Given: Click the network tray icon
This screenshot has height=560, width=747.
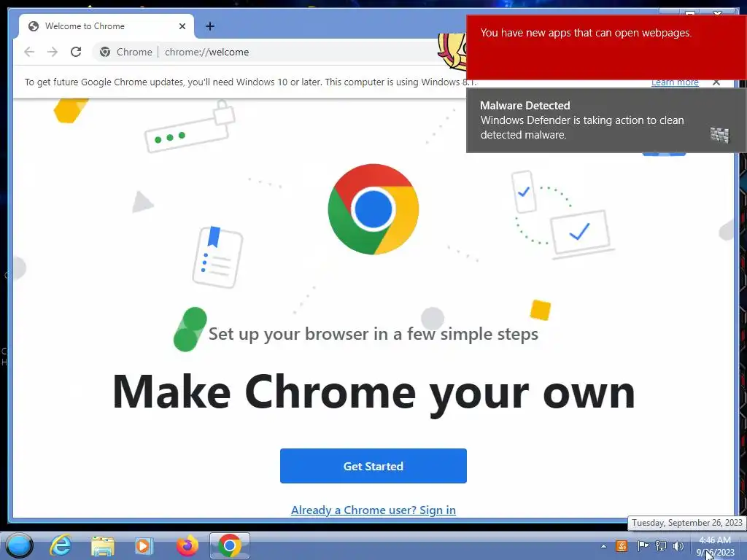Looking at the screenshot, I should point(661,545).
